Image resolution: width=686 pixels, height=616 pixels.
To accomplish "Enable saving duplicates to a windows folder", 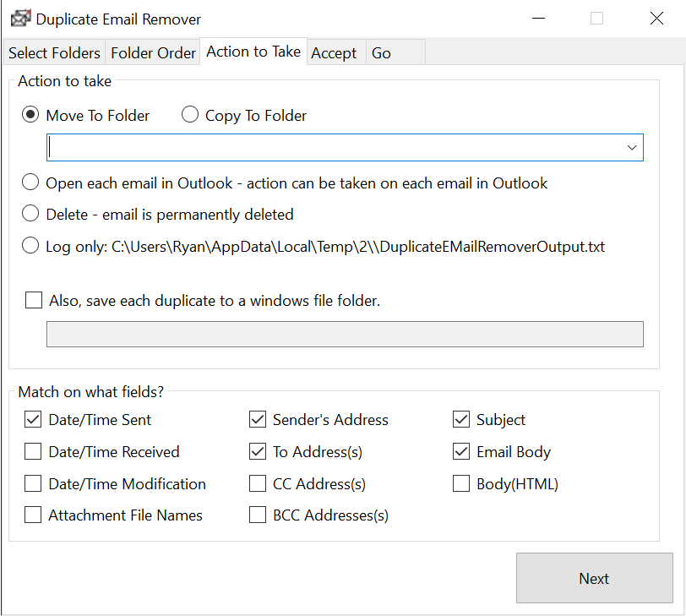I will (34, 300).
